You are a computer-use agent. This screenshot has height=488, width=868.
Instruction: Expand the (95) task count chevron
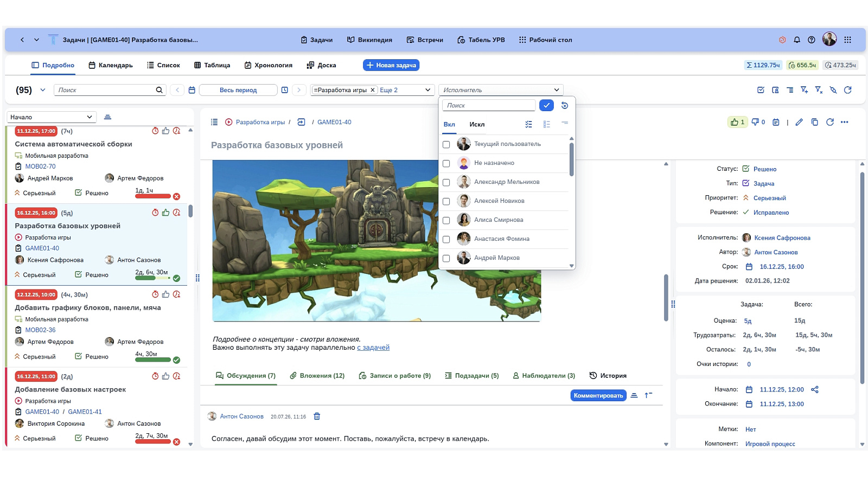tap(43, 90)
